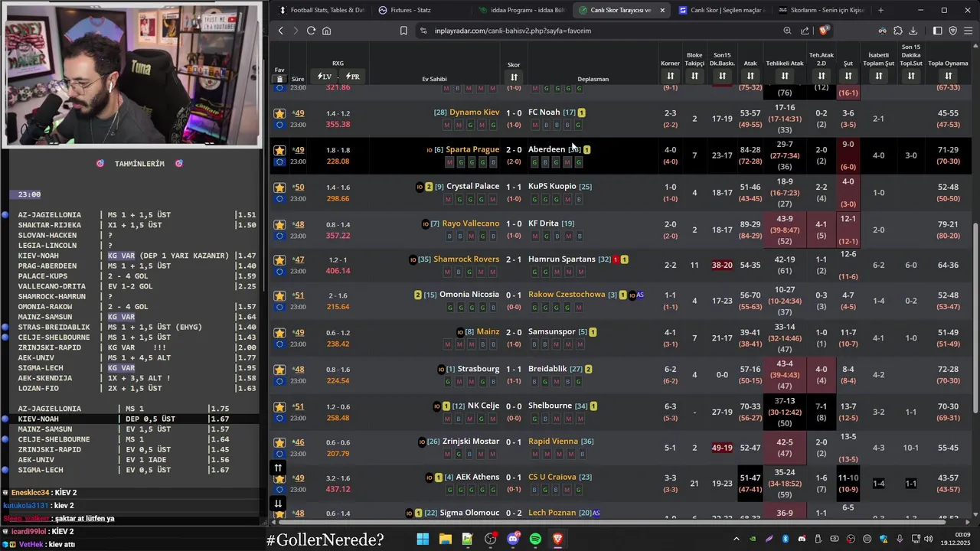Sort by Topla Oynama column
The image size is (980, 551).
pyautogui.click(x=948, y=76)
